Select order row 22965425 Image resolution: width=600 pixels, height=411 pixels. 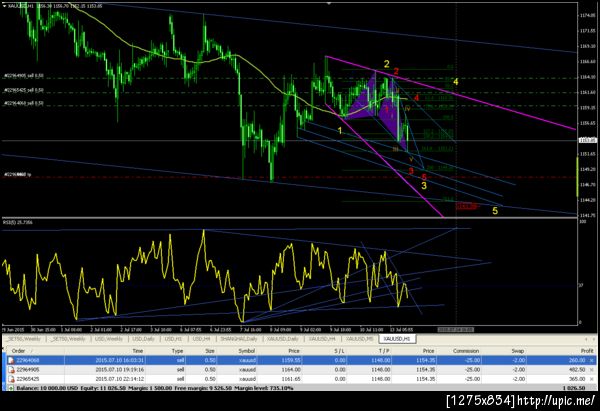(x=300, y=379)
